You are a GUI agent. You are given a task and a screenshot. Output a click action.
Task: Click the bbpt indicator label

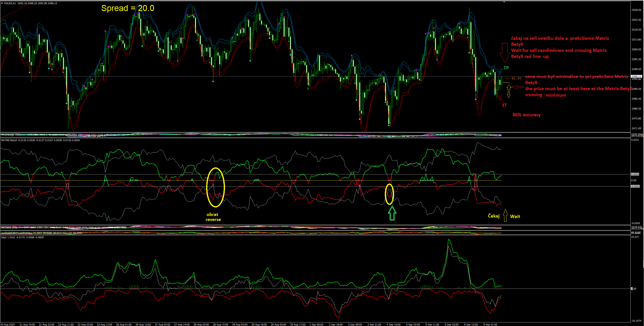pyautogui.click(x=4, y=237)
